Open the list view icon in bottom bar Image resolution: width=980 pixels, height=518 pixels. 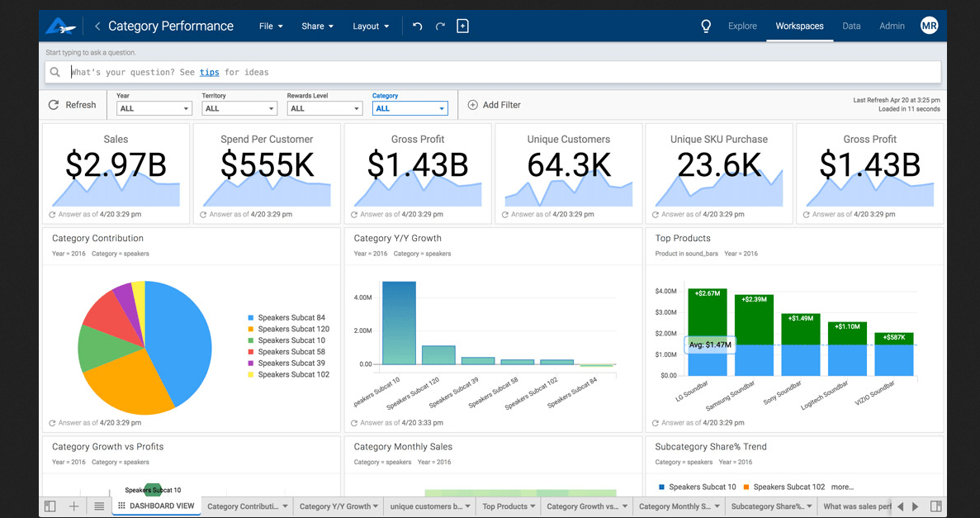(x=99, y=506)
